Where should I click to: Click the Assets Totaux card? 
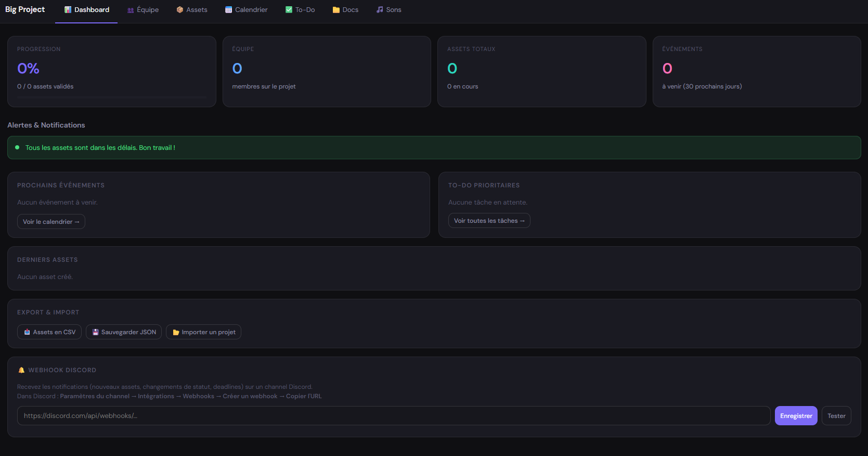(x=542, y=72)
